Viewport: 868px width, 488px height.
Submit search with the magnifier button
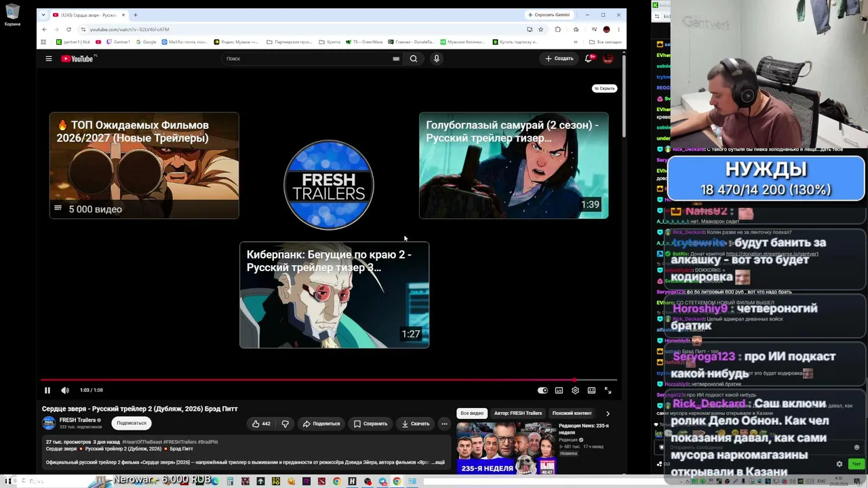coord(414,59)
